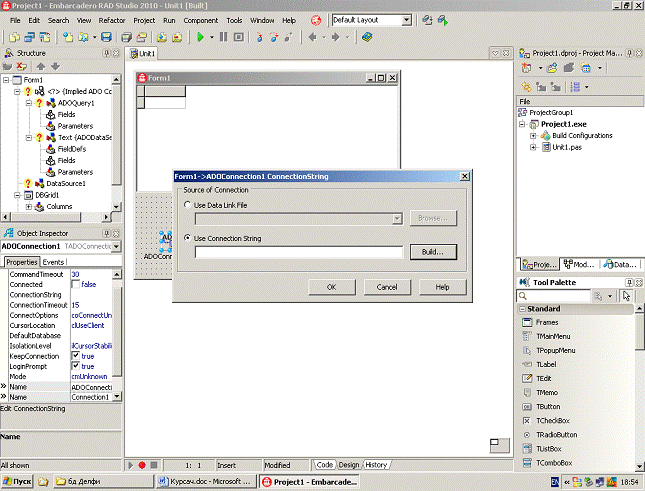Switch to the Events tab in Object Inspector
645x491 pixels.
(x=53, y=262)
